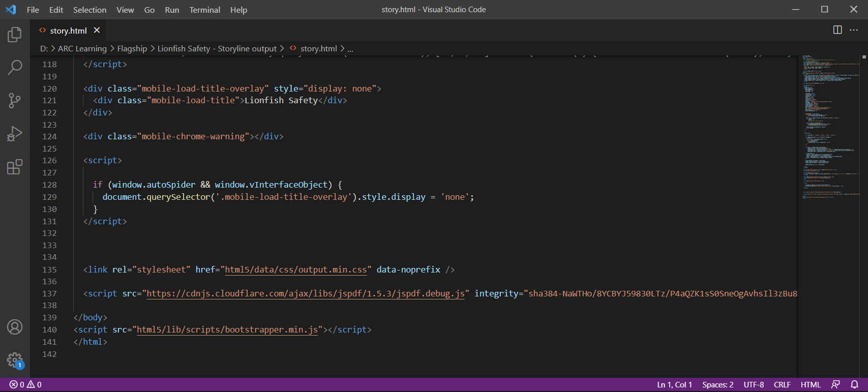Split the editor to the right

837,30
